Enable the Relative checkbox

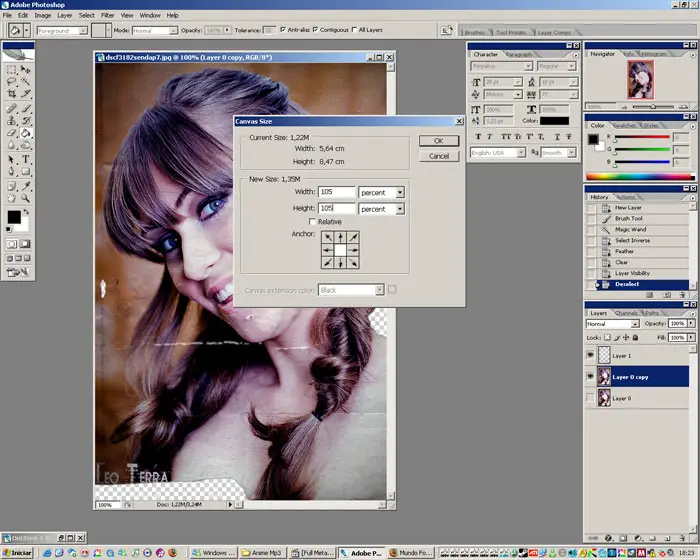point(312,222)
